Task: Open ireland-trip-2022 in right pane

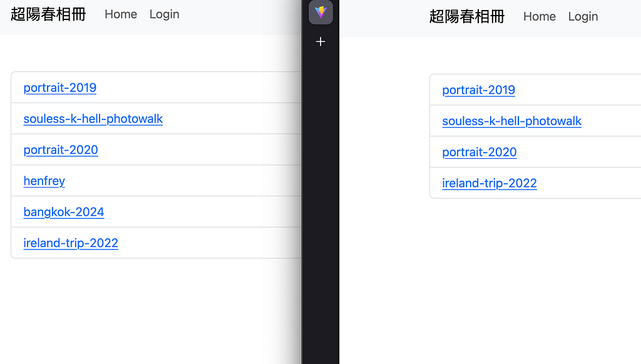Action: (490, 183)
